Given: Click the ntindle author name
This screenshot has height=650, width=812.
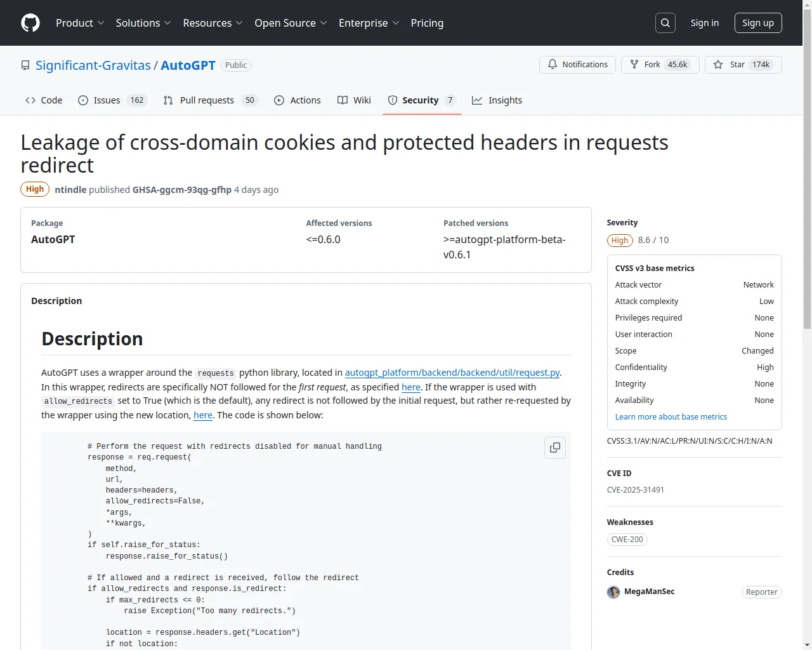Looking at the screenshot, I should (70, 190).
